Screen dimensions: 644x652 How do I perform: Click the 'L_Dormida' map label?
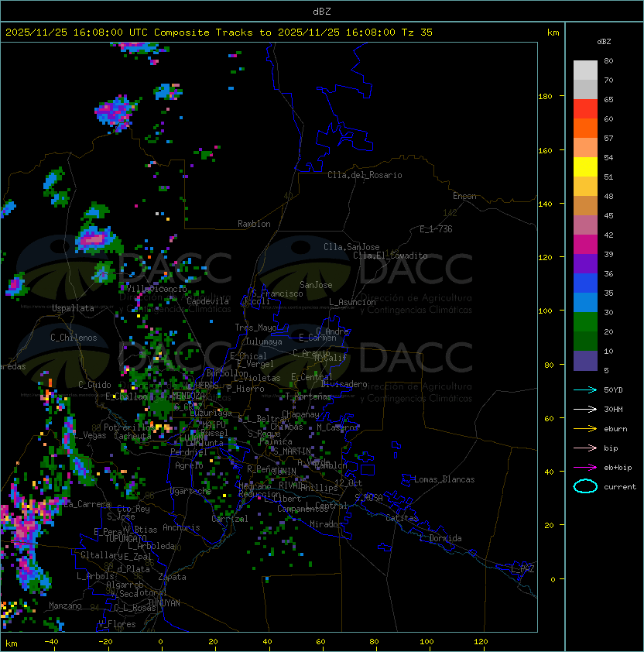[440, 538]
